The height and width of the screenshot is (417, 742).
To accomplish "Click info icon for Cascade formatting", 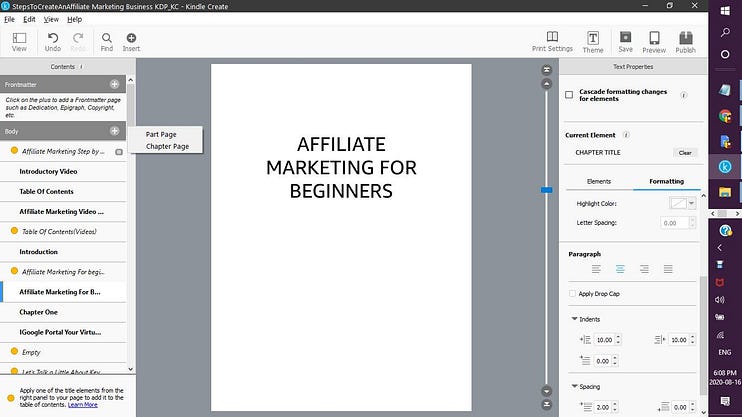I will pos(683,95).
